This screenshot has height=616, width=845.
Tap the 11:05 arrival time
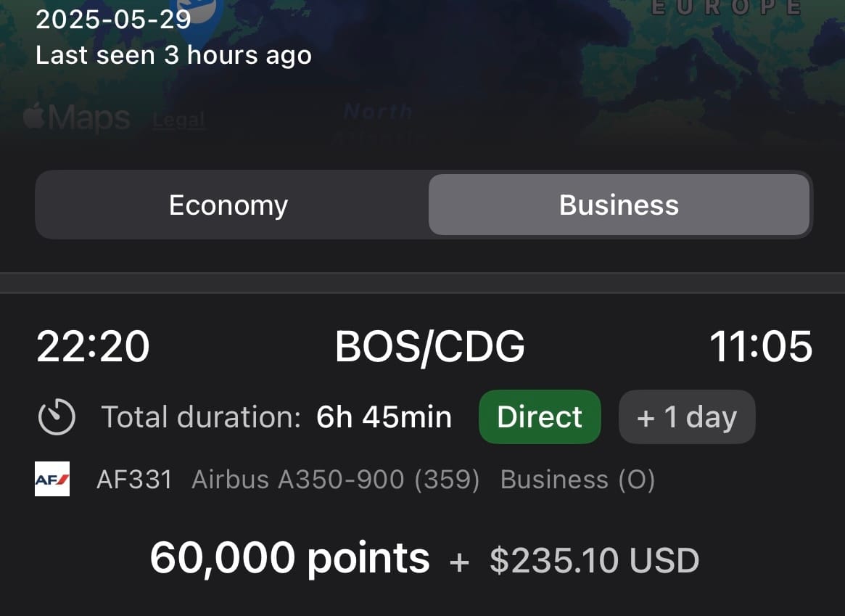pos(760,346)
